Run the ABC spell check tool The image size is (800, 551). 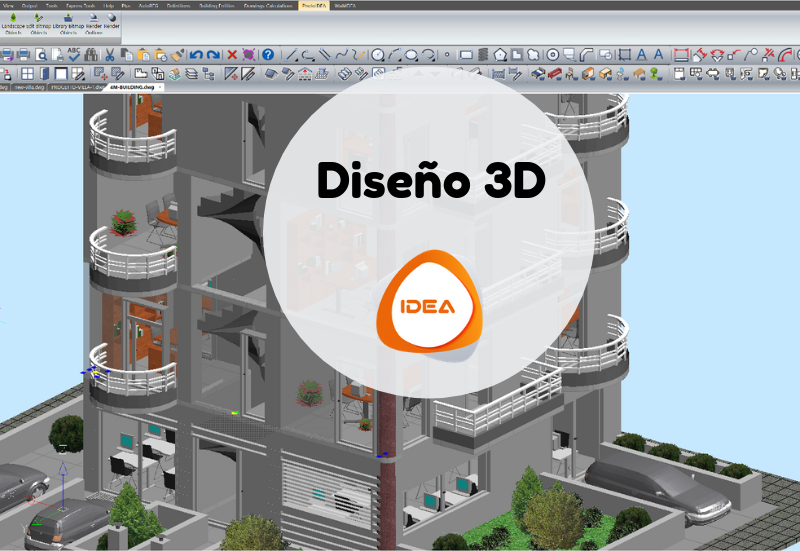click(74, 54)
